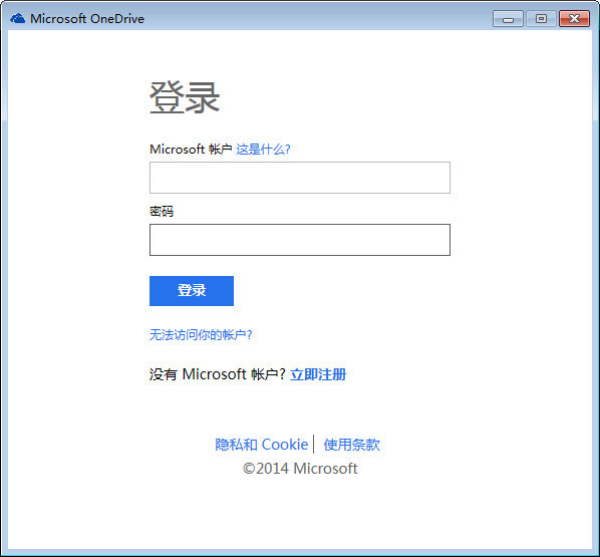Click the 立即注册 sign-up link

[x=318, y=374]
